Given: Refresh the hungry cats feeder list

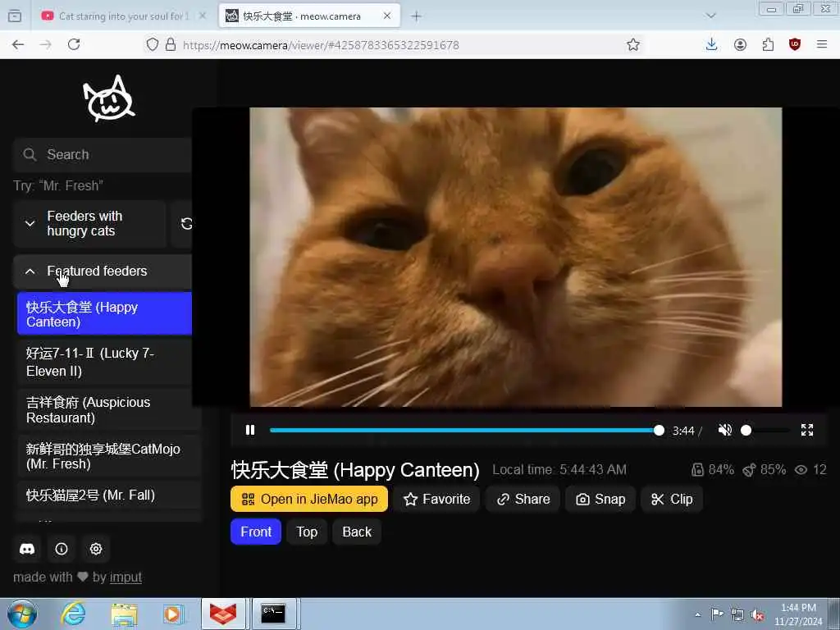Looking at the screenshot, I should [x=186, y=224].
